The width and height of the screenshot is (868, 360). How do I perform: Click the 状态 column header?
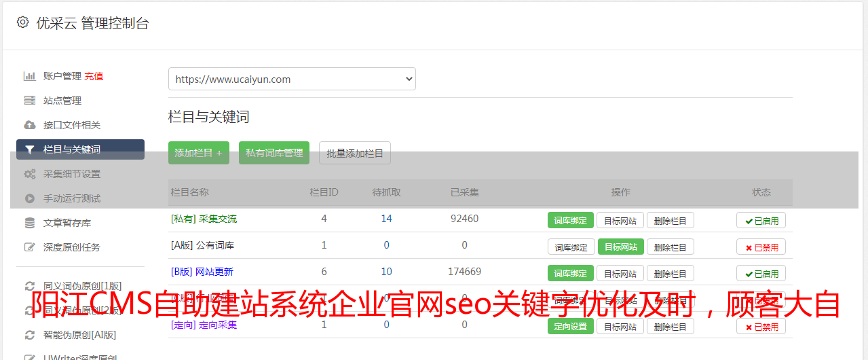tap(761, 192)
